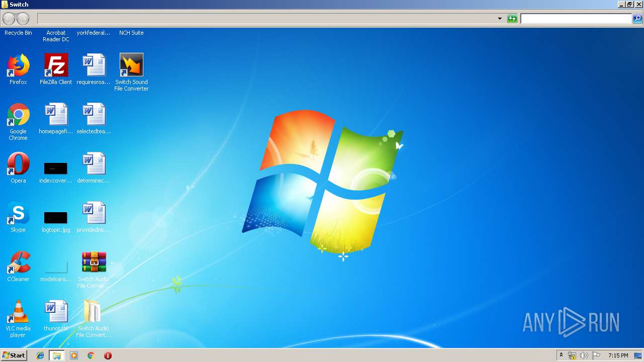
Task: Go forward in the Switch window
Action: pos(23,19)
